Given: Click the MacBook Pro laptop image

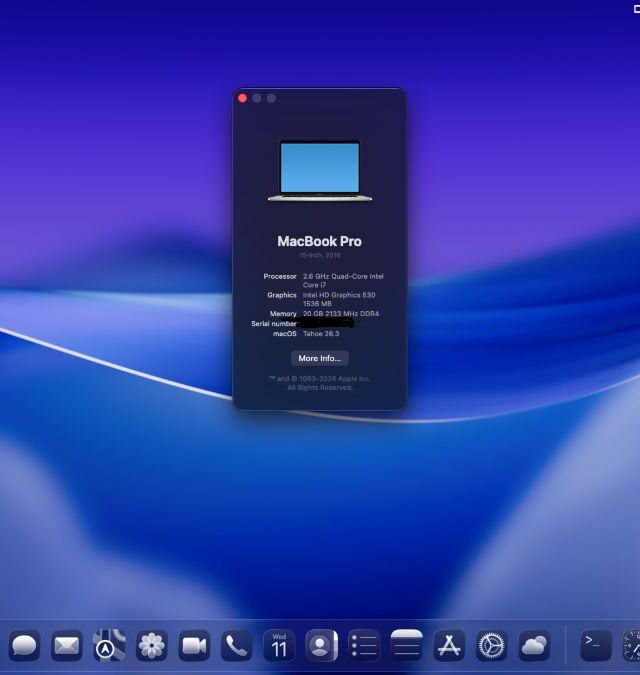Looking at the screenshot, I should point(320,171).
